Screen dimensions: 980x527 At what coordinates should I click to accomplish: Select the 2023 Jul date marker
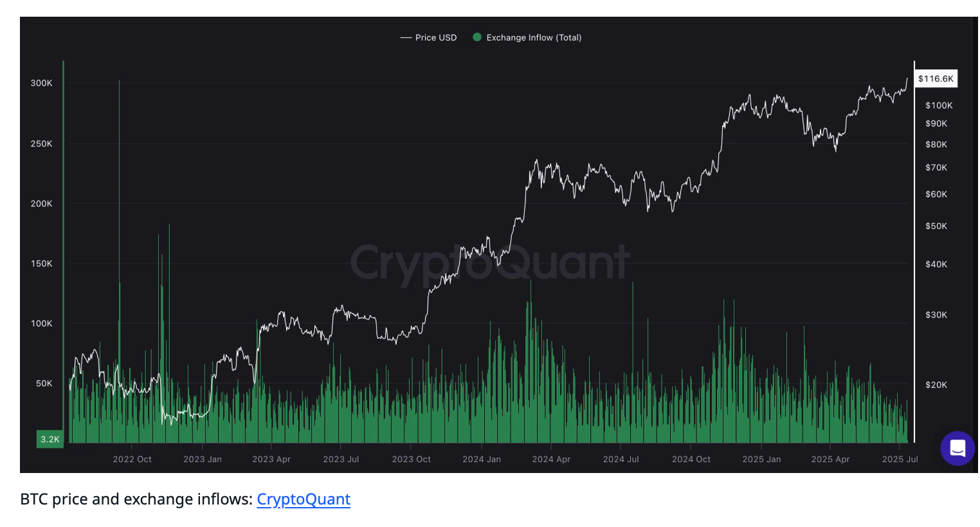click(x=341, y=459)
